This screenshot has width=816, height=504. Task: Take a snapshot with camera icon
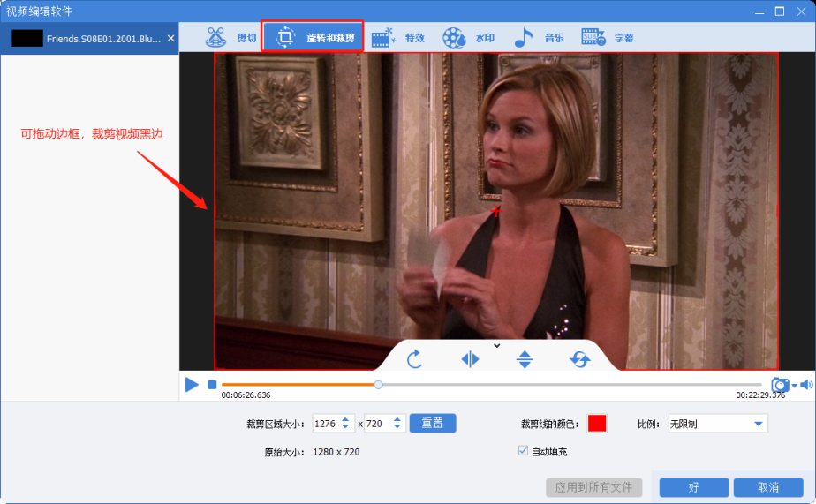pyautogui.click(x=780, y=385)
